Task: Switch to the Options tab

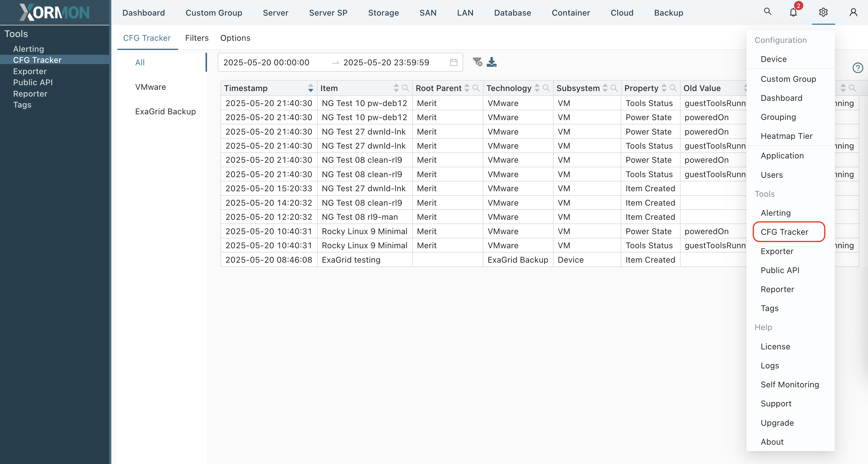Action: 235,38
